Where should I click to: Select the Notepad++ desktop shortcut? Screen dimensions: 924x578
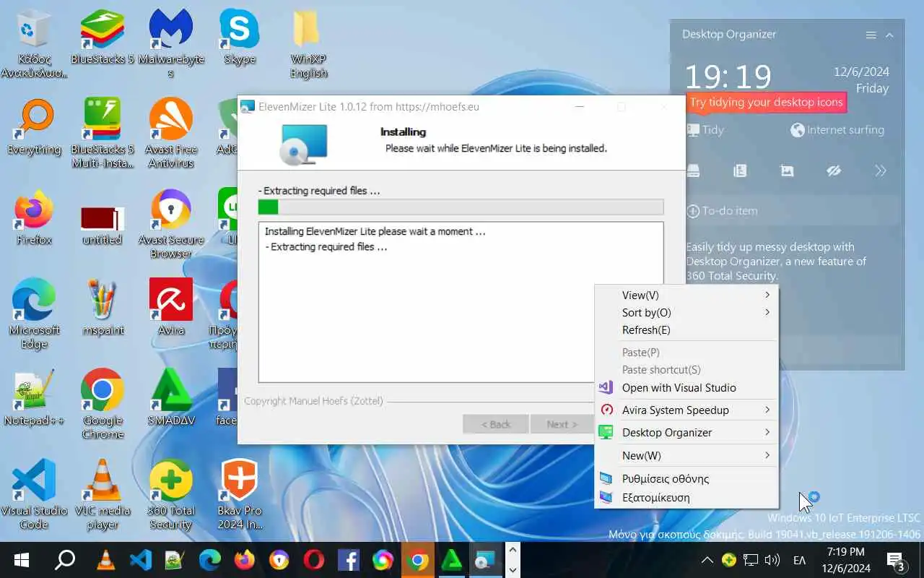click(x=34, y=399)
